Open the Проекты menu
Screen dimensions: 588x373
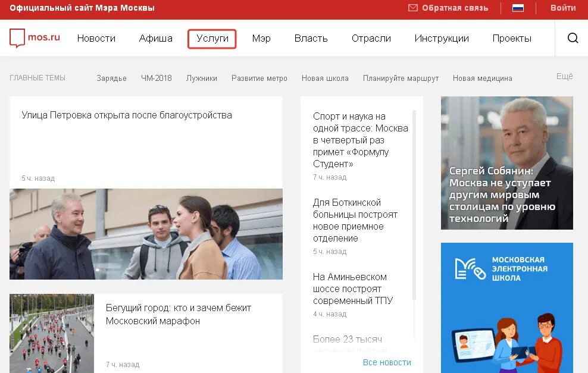click(x=512, y=38)
